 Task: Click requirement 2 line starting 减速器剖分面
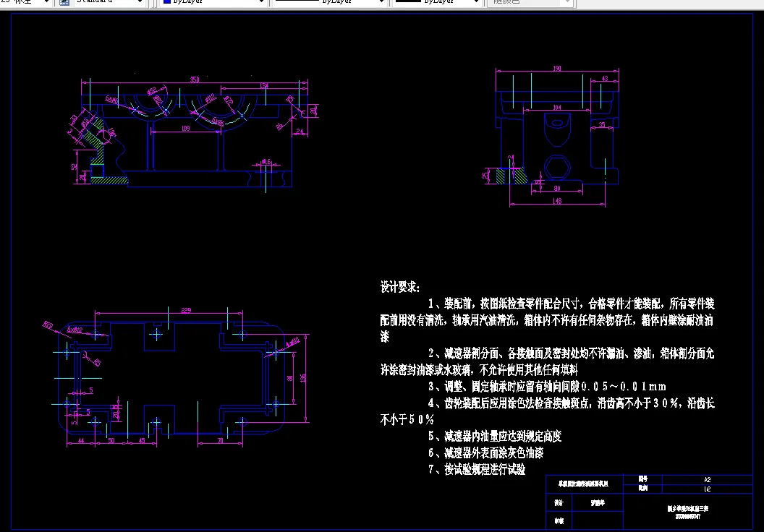571,353
